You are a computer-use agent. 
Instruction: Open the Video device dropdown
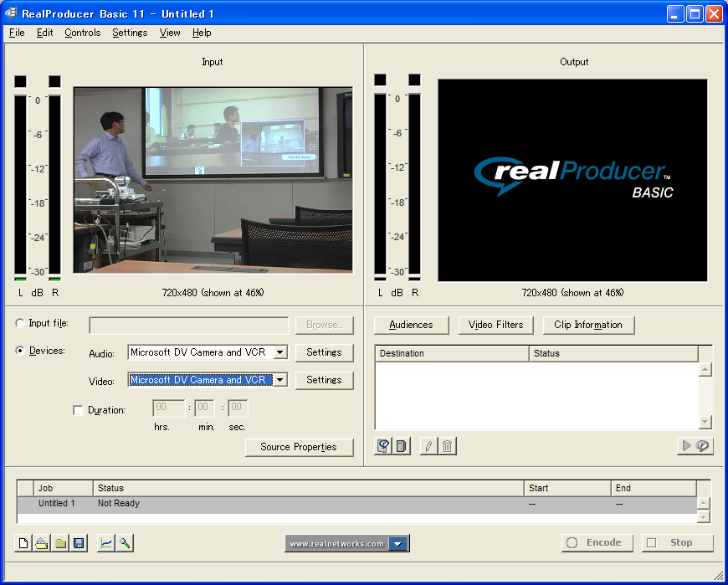pos(280,380)
